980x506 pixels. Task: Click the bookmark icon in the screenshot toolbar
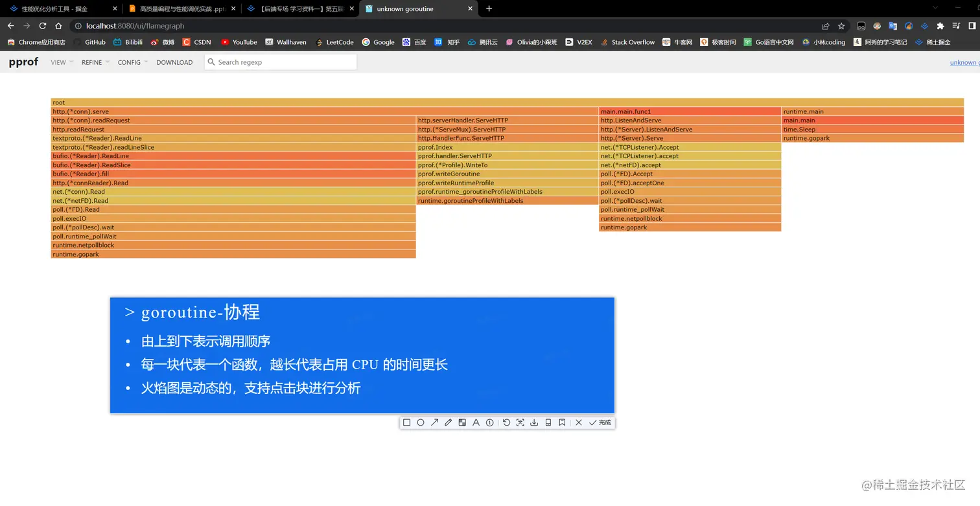pyautogui.click(x=562, y=422)
